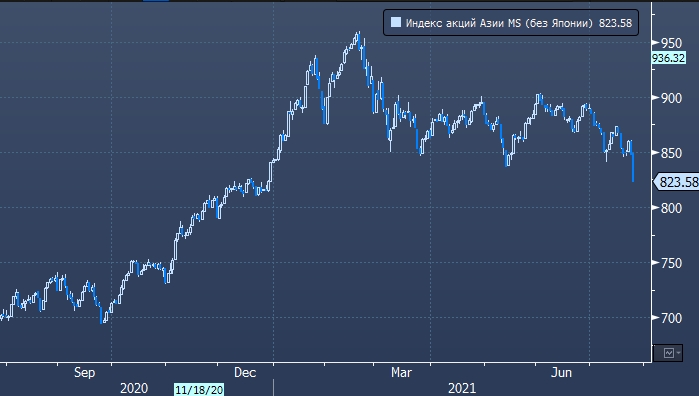Viewport: 699px width, 396px height.
Task: Click the Dec month label
Action: (x=245, y=372)
